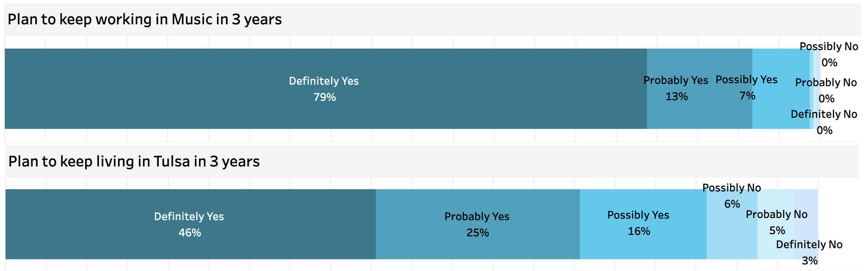Click the 25% value text
This screenshot has height=271, width=868.
point(478,233)
